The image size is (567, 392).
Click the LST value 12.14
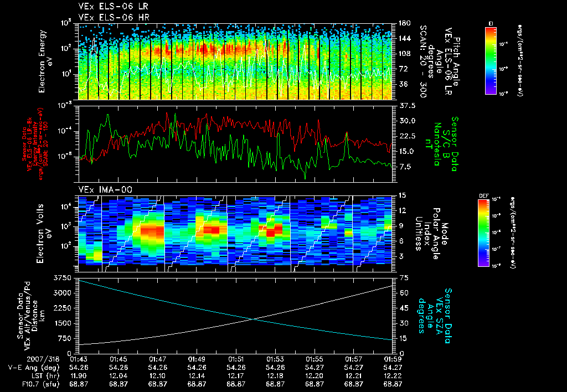tap(197, 376)
